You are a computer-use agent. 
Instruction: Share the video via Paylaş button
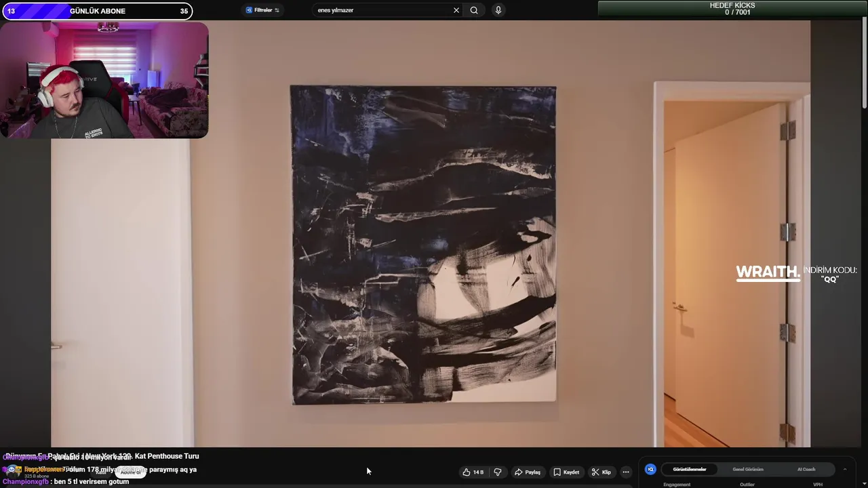(528, 472)
